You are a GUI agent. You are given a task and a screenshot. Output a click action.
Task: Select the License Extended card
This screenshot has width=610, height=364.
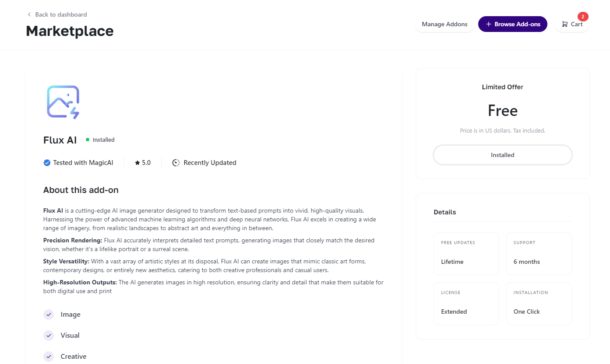(x=466, y=304)
